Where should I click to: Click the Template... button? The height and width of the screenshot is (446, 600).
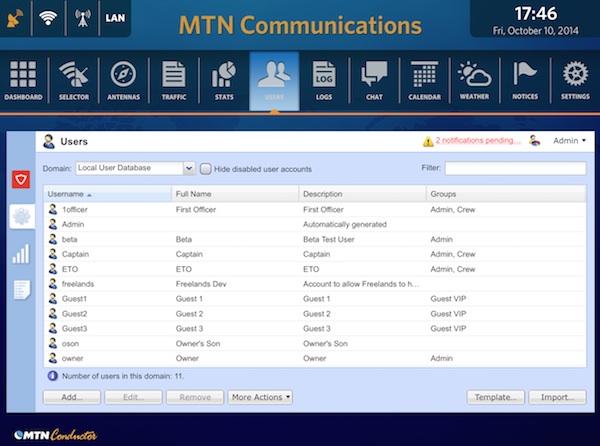tap(496, 397)
